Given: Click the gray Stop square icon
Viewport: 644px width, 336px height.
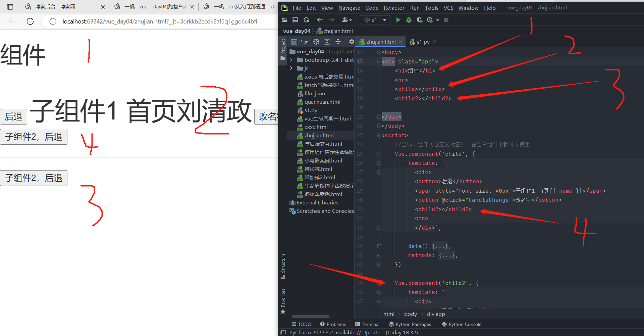Looking at the screenshot, I should (446, 20).
